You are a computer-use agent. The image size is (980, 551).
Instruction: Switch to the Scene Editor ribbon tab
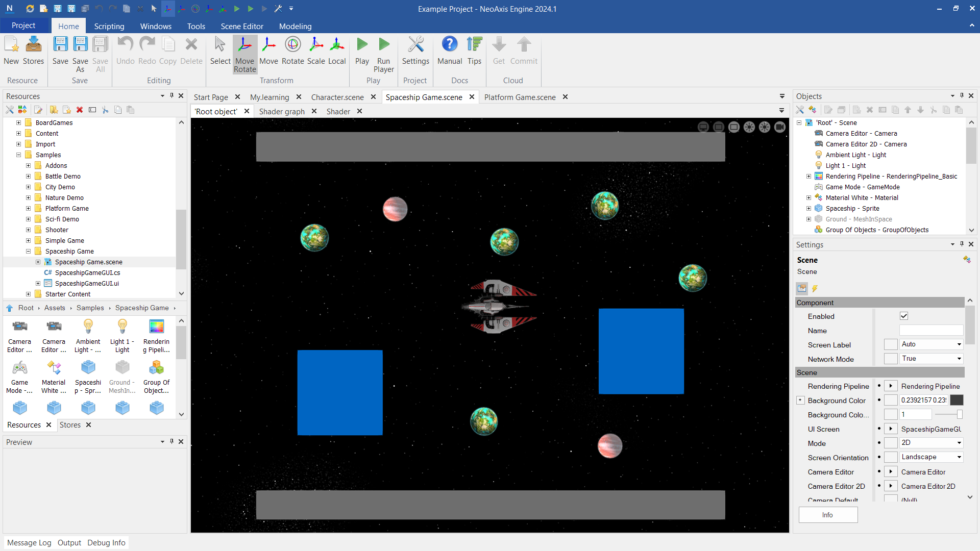tap(242, 26)
